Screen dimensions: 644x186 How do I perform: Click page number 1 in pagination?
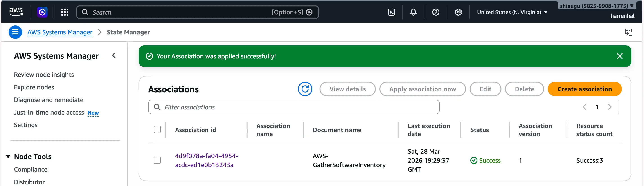(597, 107)
